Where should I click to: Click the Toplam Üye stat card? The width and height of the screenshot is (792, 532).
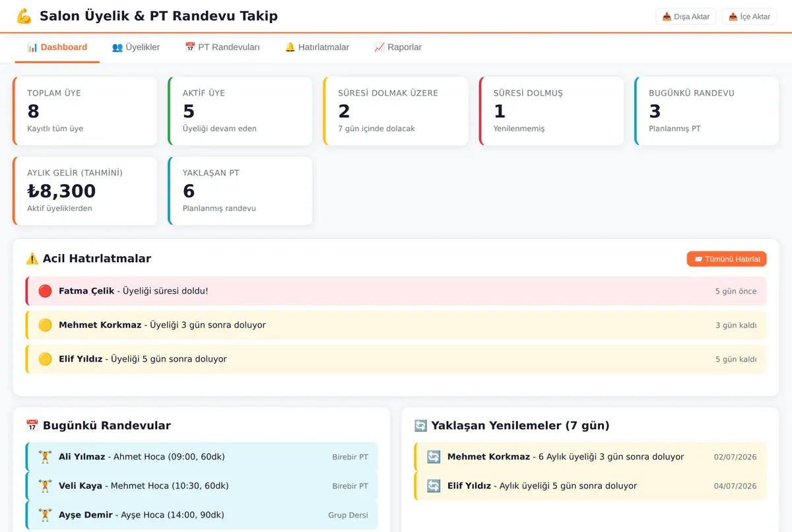pos(85,111)
